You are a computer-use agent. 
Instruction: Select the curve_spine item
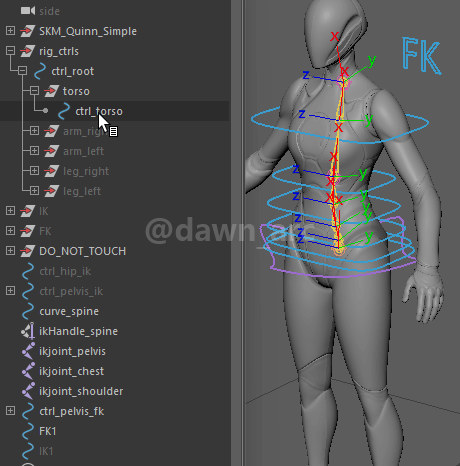69,311
